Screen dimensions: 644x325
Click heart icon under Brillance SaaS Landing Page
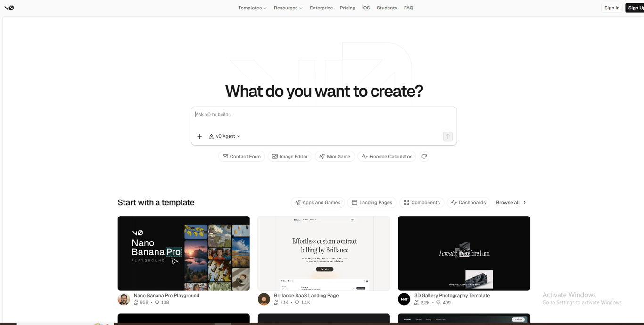pyautogui.click(x=297, y=303)
